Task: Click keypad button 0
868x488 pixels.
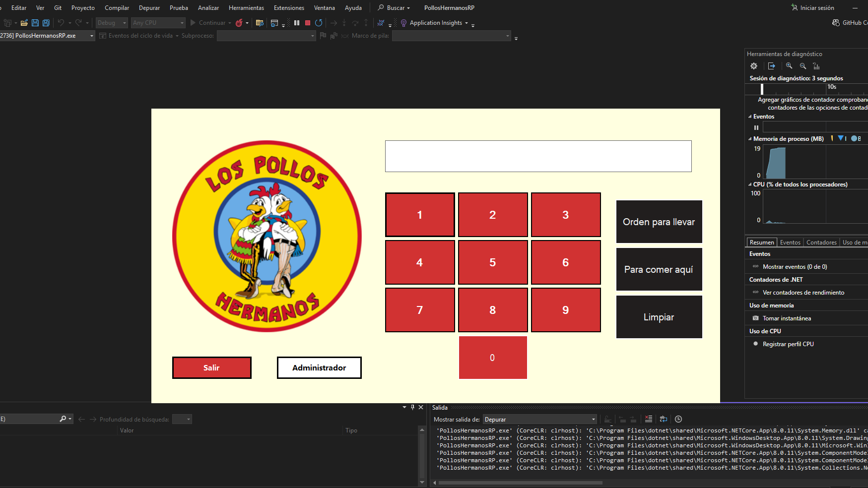Action: click(493, 358)
